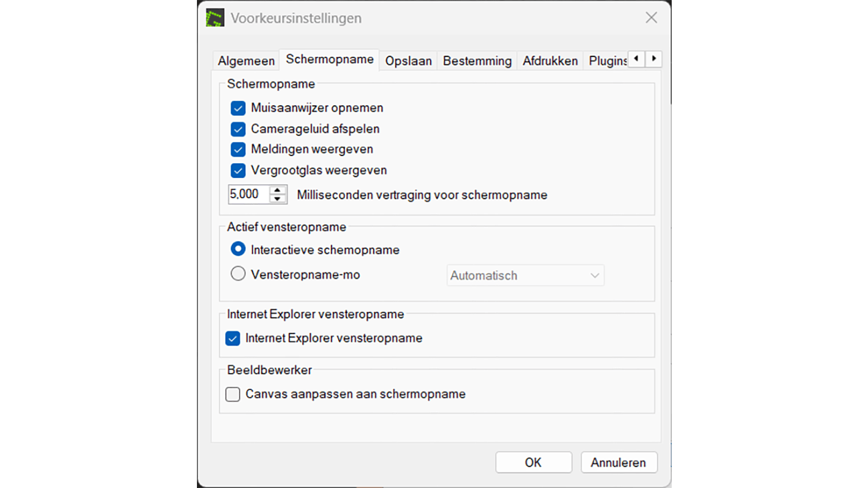The width and height of the screenshot is (868, 488).
Task: Uncheck Muisaanwijzer opnemen
Action: point(238,108)
